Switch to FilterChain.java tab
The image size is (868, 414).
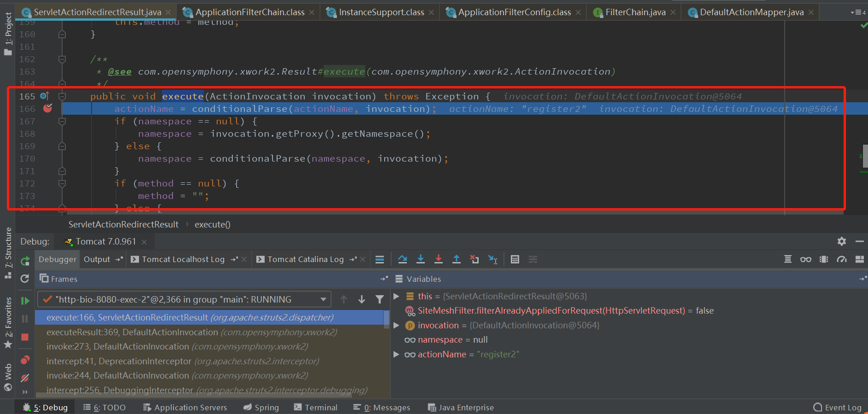pyautogui.click(x=635, y=12)
